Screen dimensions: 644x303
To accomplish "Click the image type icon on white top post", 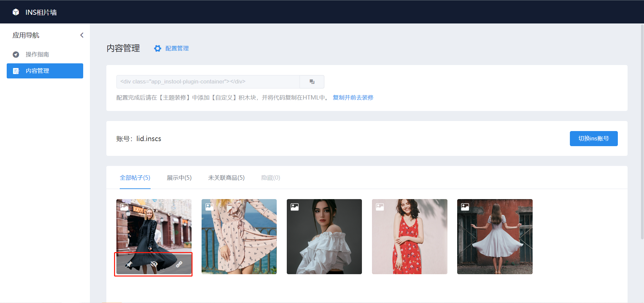I will pos(295,207).
